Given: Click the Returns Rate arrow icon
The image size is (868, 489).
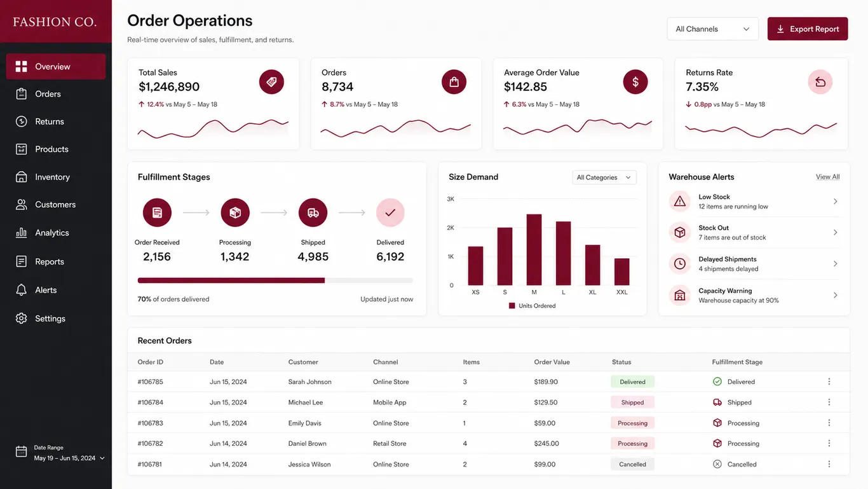Looking at the screenshot, I should point(820,82).
